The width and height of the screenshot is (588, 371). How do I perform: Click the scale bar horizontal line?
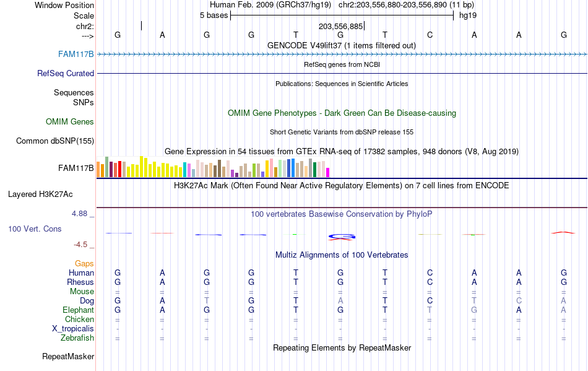coord(342,15)
